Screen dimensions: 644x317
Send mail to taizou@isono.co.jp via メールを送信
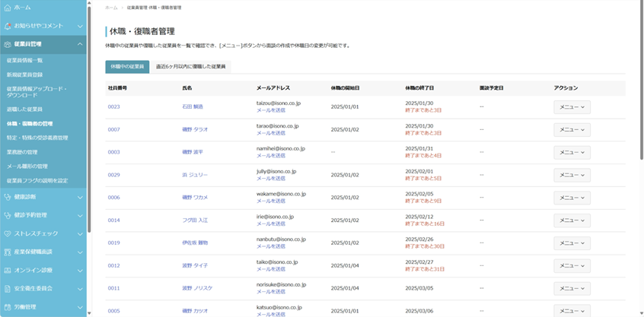(x=271, y=110)
